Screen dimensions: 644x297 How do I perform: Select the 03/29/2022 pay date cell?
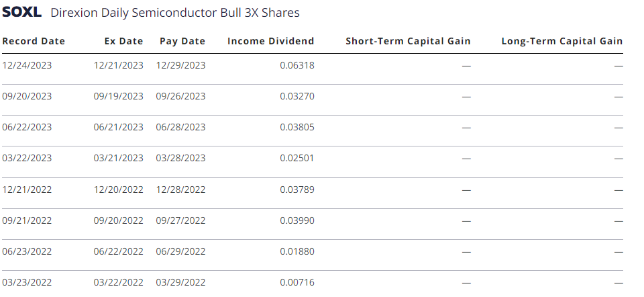pos(180,282)
